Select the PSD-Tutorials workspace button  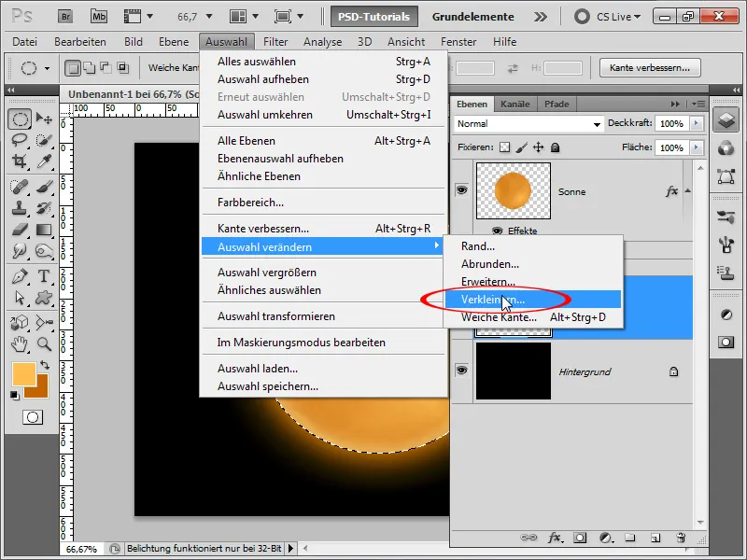[x=374, y=17]
